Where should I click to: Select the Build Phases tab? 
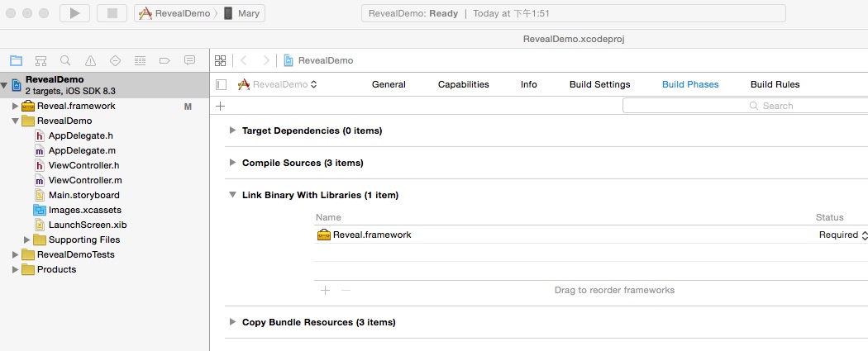point(690,84)
